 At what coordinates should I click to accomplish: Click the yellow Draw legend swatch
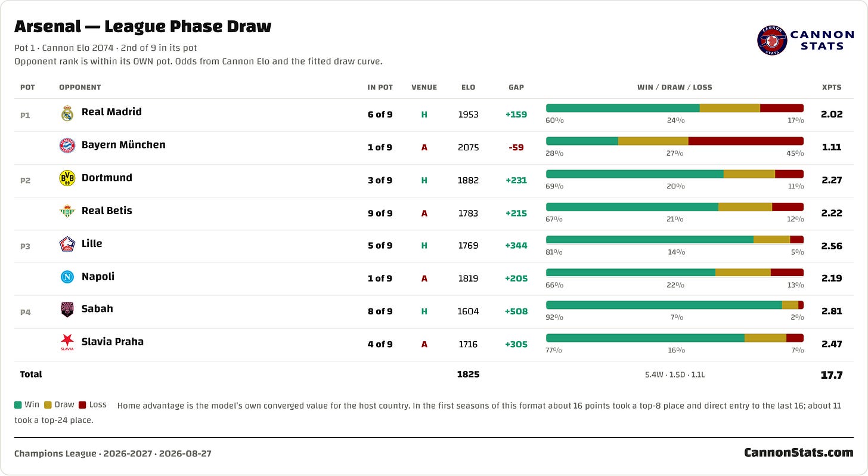pos(48,405)
